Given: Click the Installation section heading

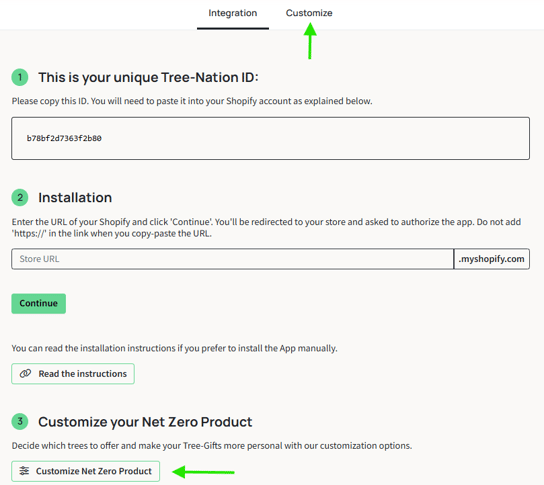Looking at the screenshot, I should click(x=75, y=197).
